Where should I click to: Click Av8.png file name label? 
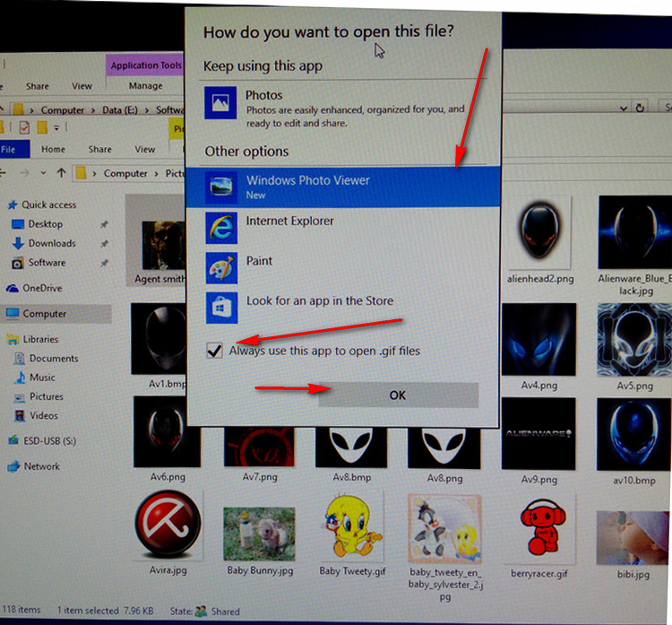pyautogui.click(x=444, y=478)
